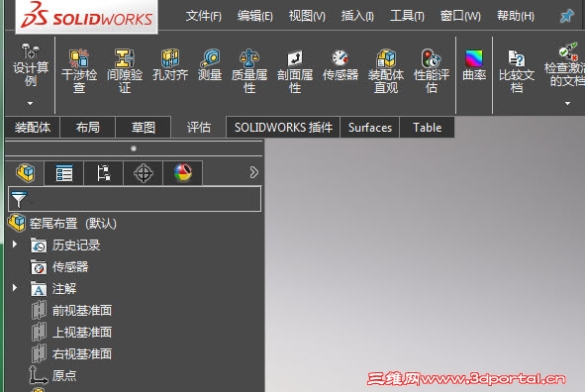Select the Measure (测量) tool

pos(210,65)
